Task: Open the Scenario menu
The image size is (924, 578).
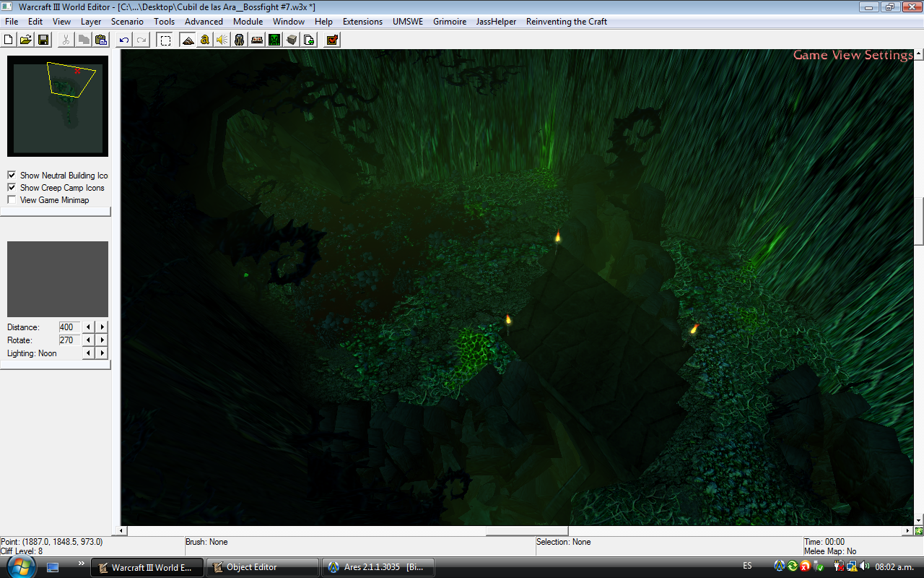Action: click(x=127, y=22)
